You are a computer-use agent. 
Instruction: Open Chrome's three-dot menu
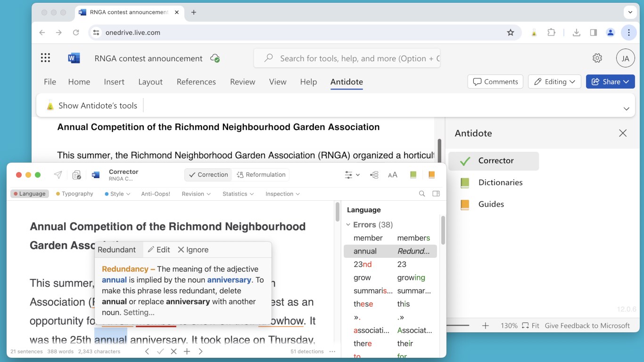pyautogui.click(x=628, y=33)
